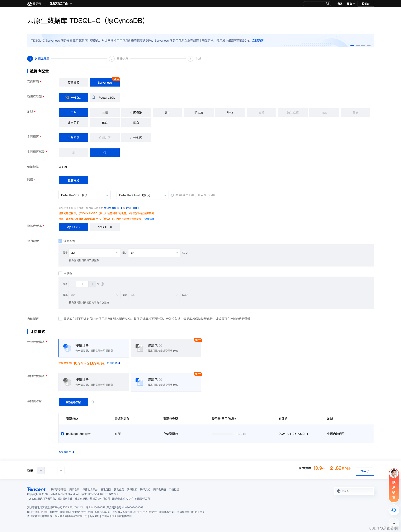Click the header search box

pyautogui.click(x=317, y=4)
